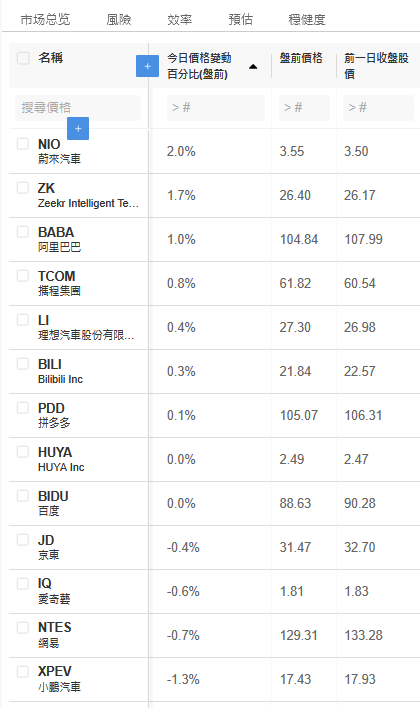This screenshot has height=708, width=420.
Task: Click the filter box under 今日價格變動百分比
Action: (x=216, y=107)
